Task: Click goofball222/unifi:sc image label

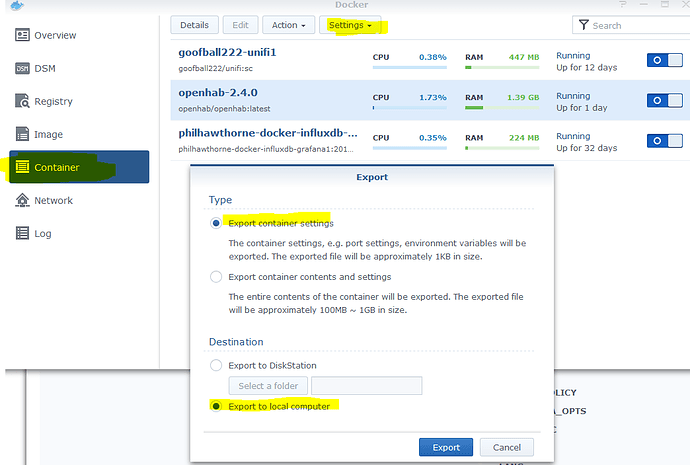Action: 215,69
